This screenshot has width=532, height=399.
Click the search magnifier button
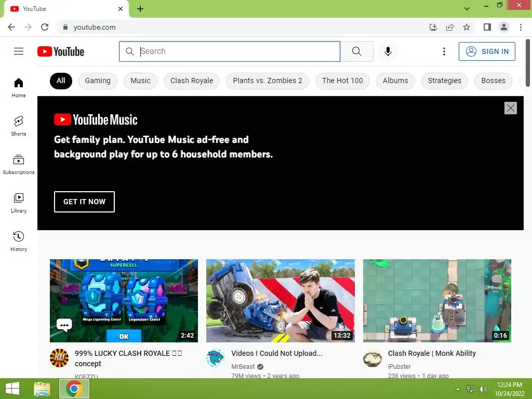(x=356, y=51)
